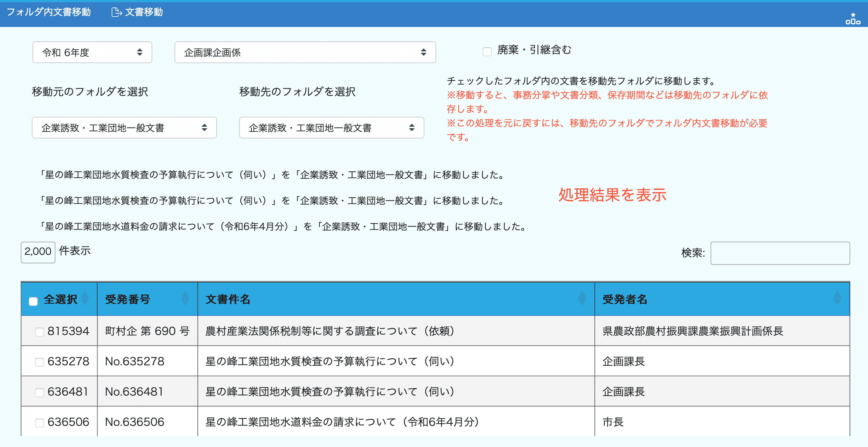868x447 pixels.
Task: Click the document move icon in header
Action: [x=116, y=13]
